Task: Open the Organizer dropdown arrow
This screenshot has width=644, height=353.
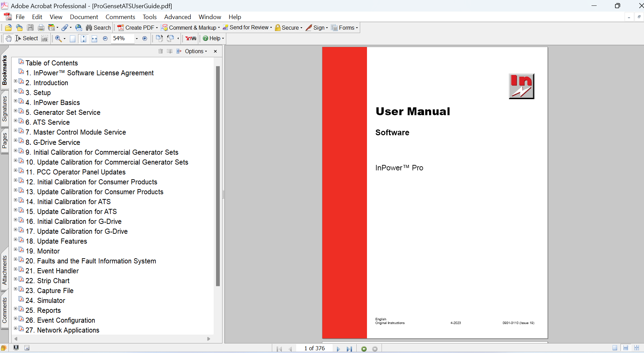Action: coord(57,28)
